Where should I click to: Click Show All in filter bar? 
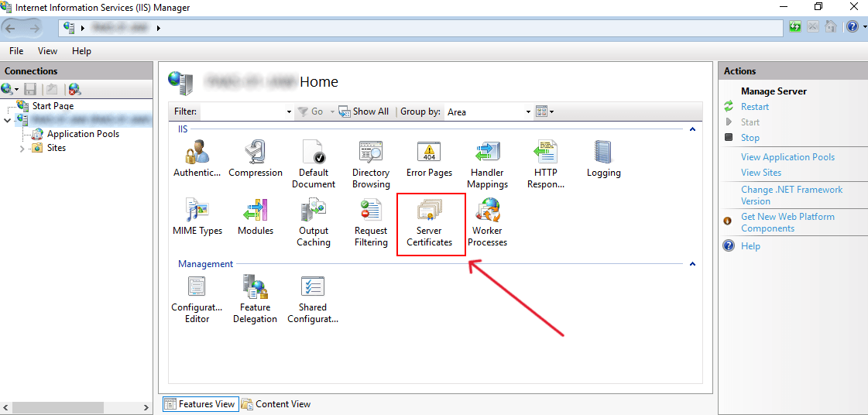[364, 111]
